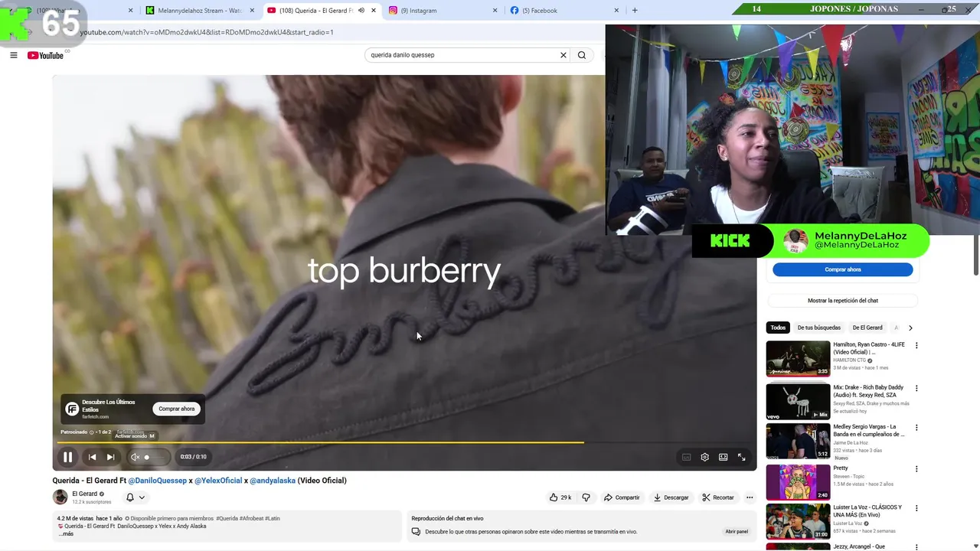Close the Querida YouTube tab
The height and width of the screenshot is (551, 980).
click(374, 11)
